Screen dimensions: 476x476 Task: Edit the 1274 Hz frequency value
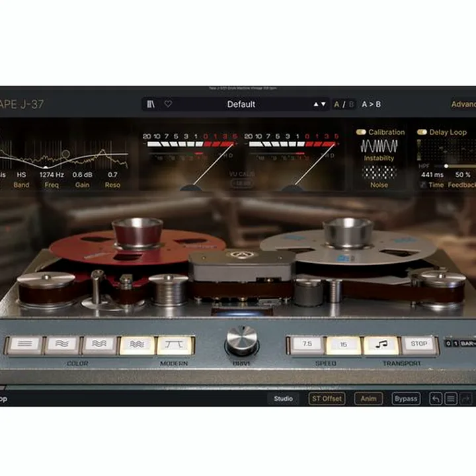point(52,175)
